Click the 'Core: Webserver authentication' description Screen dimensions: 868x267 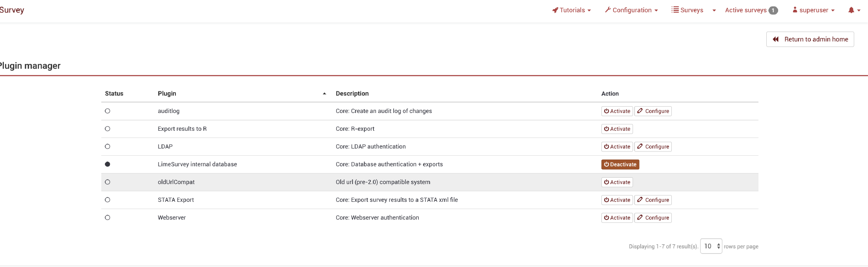[x=377, y=217]
